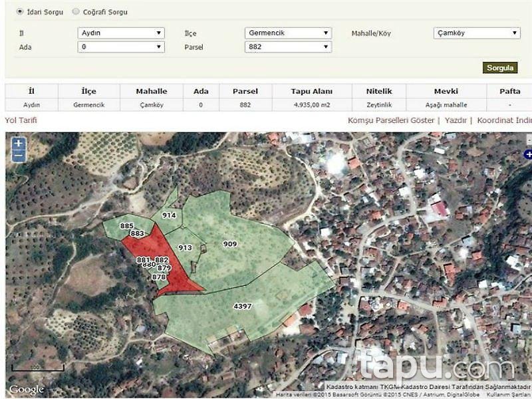
Task: Click the 'Aydın' cell in results row
Action: pyautogui.click(x=31, y=105)
